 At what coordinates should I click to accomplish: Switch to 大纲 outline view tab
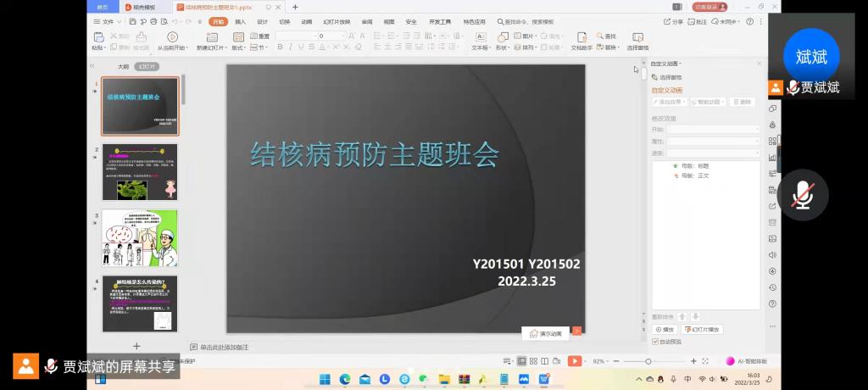click(124, 66)
